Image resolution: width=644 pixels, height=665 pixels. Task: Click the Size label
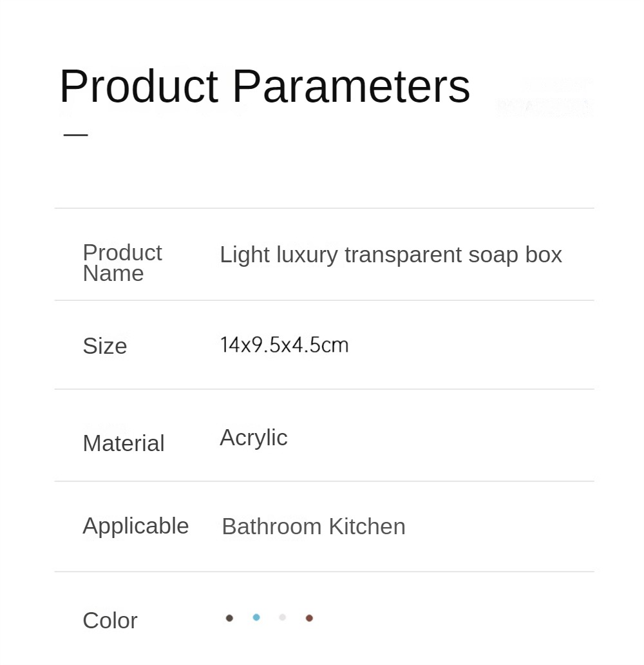point(104,346)
